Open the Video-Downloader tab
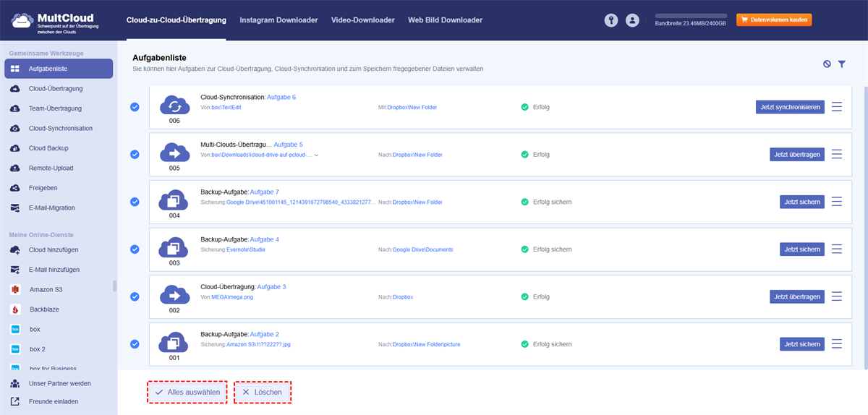The height and width of the screenshot is (415, 868). [x=363, y=20]
